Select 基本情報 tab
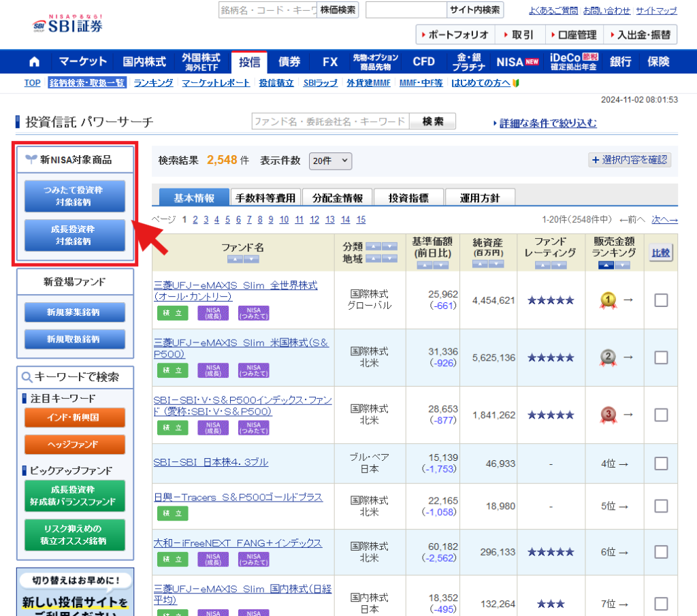 tap(194, 198)
